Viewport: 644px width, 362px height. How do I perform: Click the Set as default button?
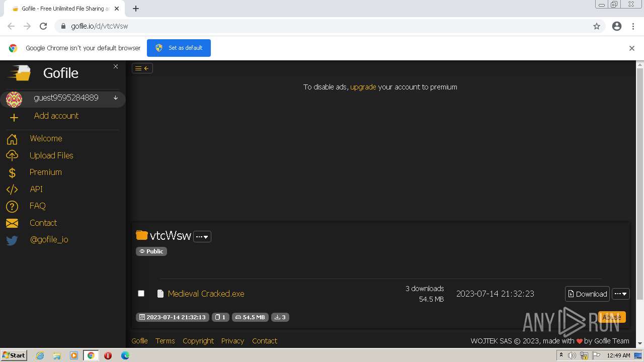179,48
